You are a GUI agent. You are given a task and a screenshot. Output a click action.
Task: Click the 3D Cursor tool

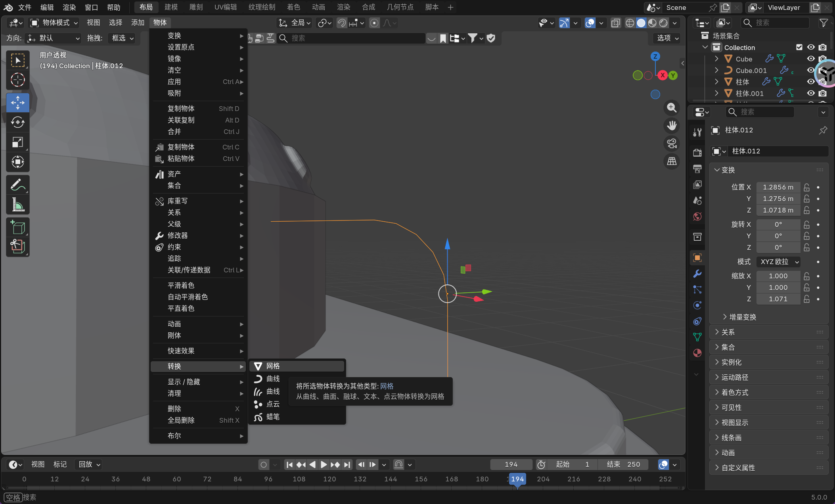pos(17,80)
